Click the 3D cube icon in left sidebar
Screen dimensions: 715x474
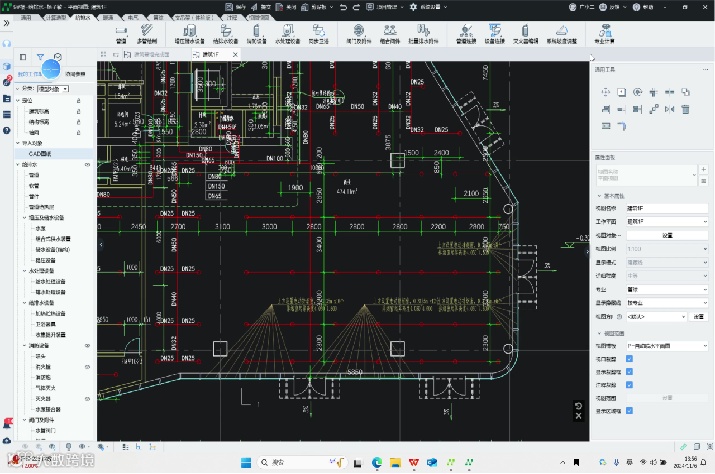tap(7, 68)
